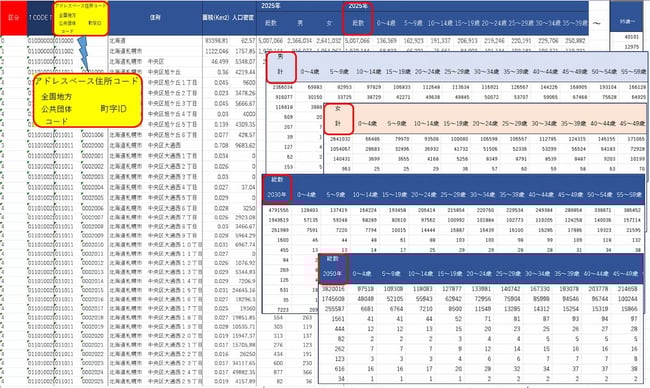Click the value 136,369 in Hokkaido row
Screen dimensions: 650x388
coord(386,41)
